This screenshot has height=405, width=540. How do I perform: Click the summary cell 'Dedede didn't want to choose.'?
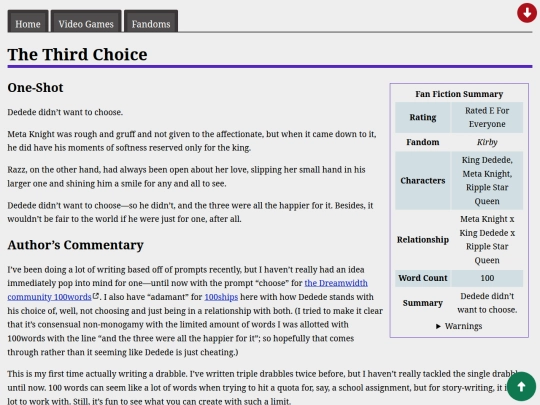click(x=487, y=303)
